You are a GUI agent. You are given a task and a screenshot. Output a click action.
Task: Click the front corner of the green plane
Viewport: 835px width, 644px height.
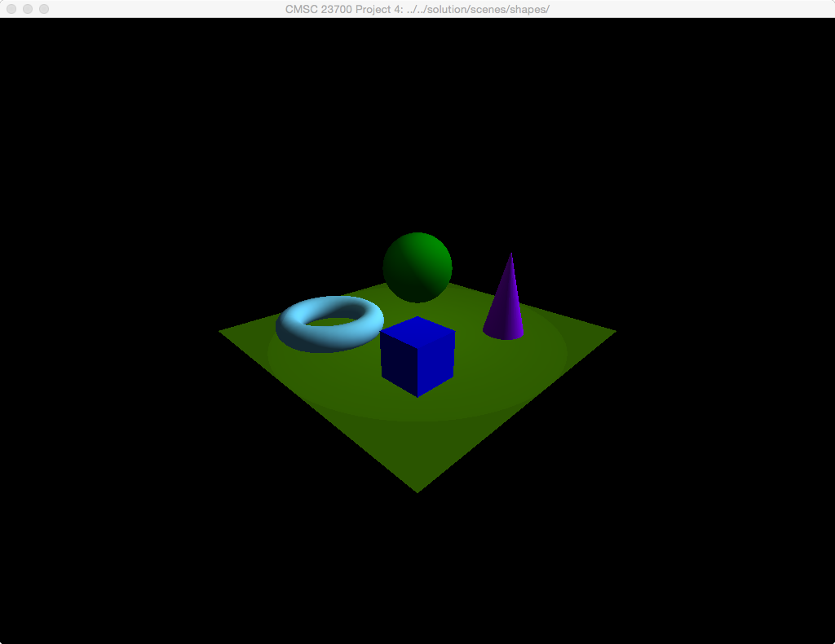[x=417, y=489]
